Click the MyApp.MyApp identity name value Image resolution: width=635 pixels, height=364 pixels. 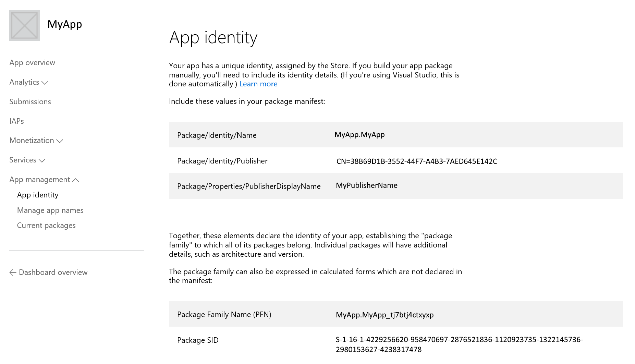(x=359, y=135)
